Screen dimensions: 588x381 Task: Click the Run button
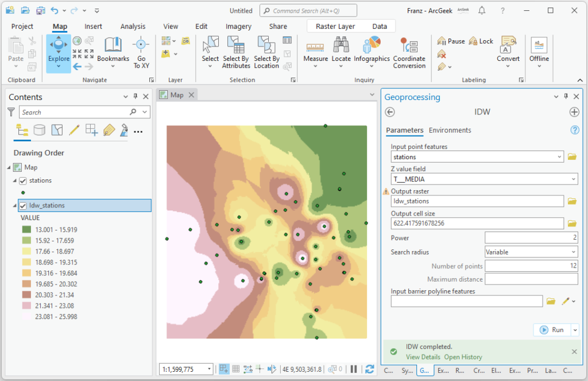552,330
